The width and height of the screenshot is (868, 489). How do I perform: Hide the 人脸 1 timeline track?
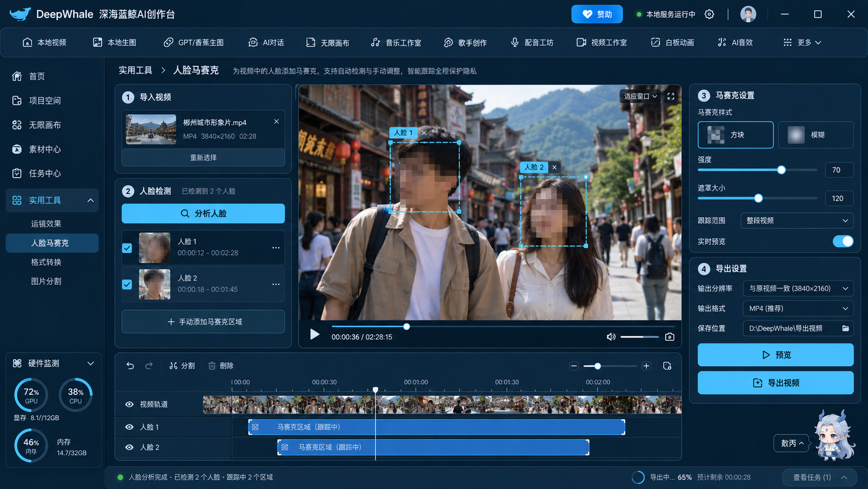[x=129, y=427]
